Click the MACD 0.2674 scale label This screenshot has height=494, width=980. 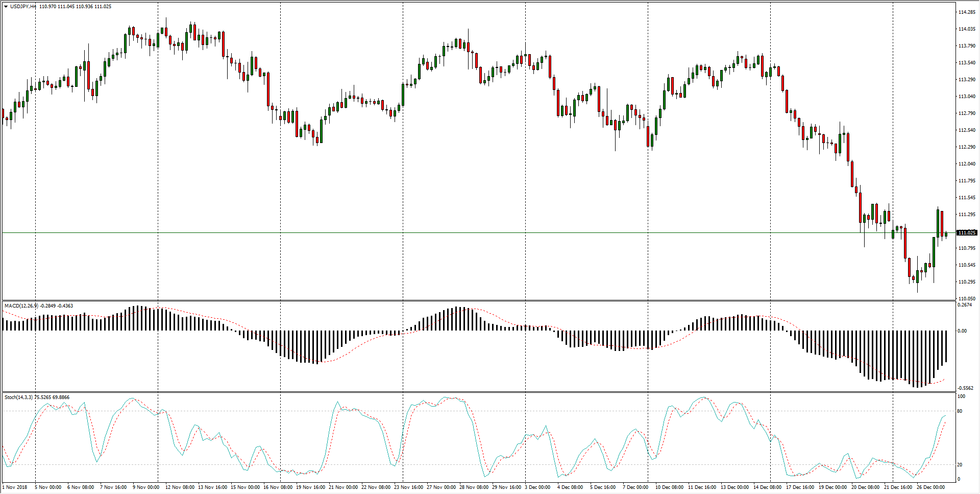pyautogui.click(x=965, y=305)
